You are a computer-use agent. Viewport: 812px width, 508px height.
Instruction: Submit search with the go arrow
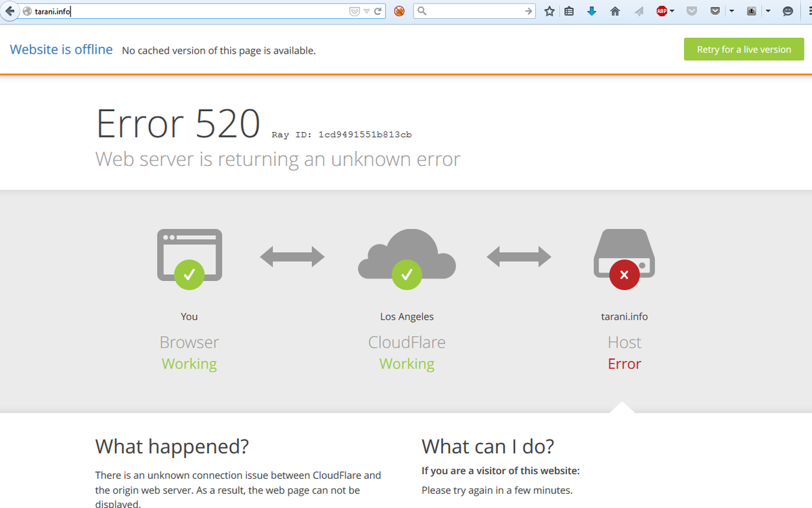(529, 11)
